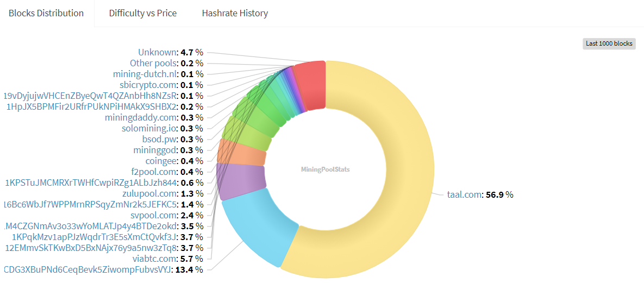Open the Blocks Distribution tab
This screenshot has height=283, width=644.
point(46,13)
